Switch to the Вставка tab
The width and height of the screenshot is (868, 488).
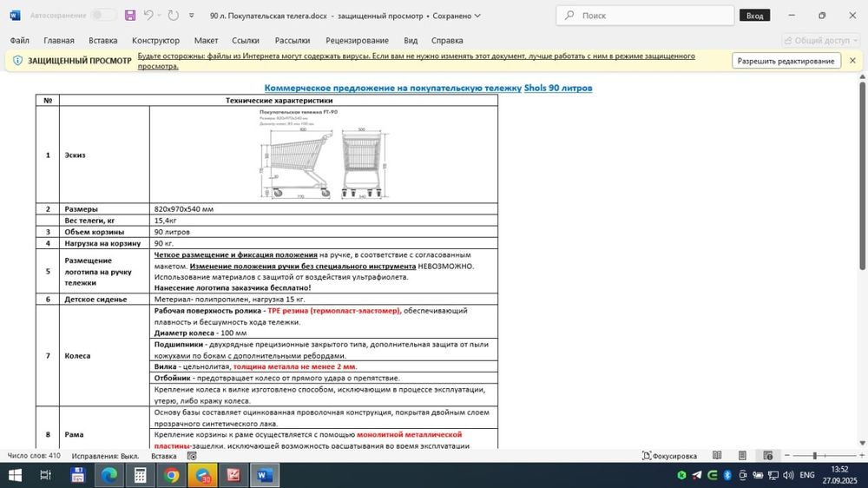pyautogui.click(x=103, y=41)
